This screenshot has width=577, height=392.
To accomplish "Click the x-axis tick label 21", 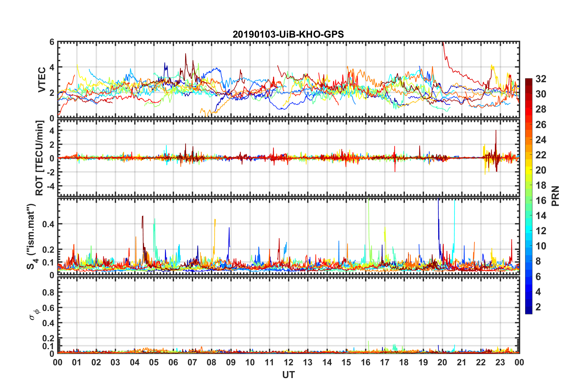I will 462,362.
